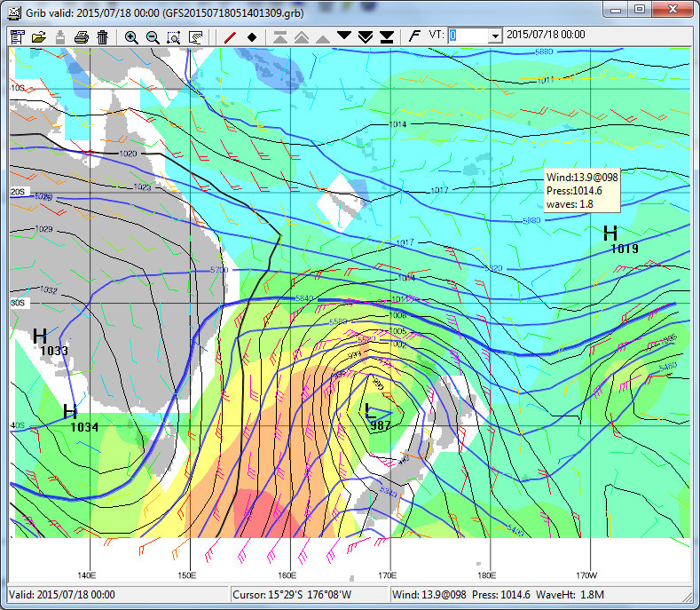The width and height of the screenshot is (700, 610).
Task: Click into the VT value field
Action: [x=468, y=36]
